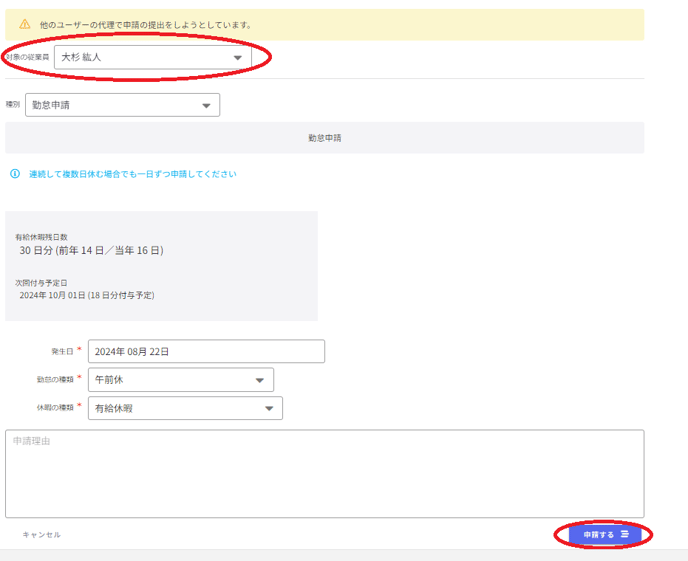Viewport: 688px width, 561px height.
Task: Click the proxy submission warning message text
Action: tap(153, 24)
